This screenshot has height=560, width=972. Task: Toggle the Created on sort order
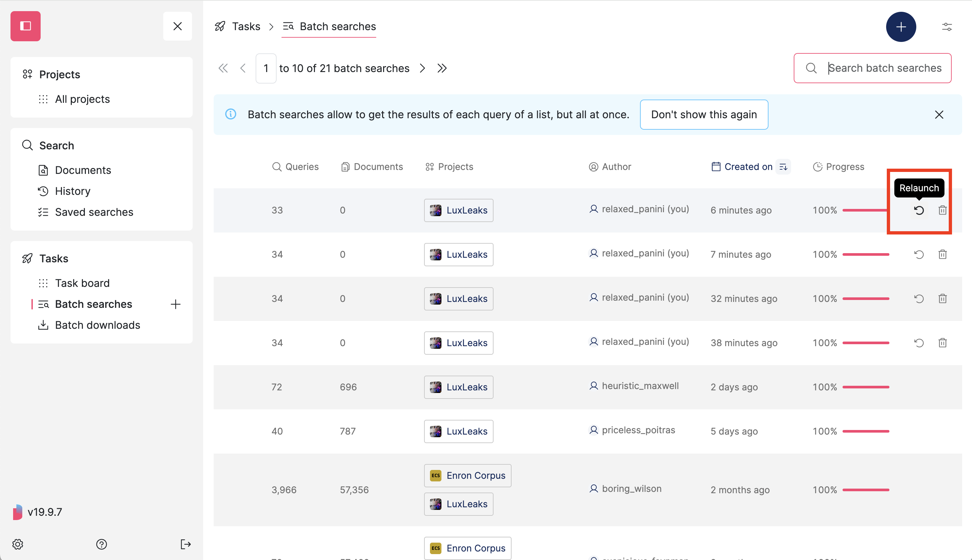click(784, 167)
